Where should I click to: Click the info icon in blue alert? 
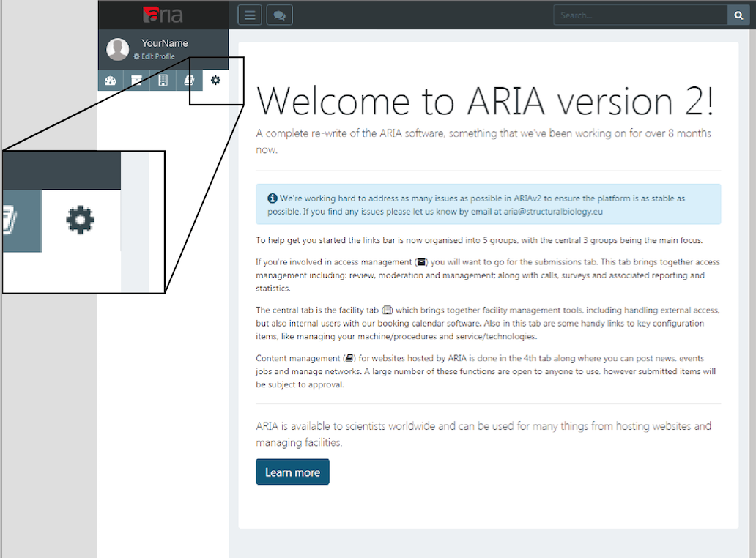[273, 198]
